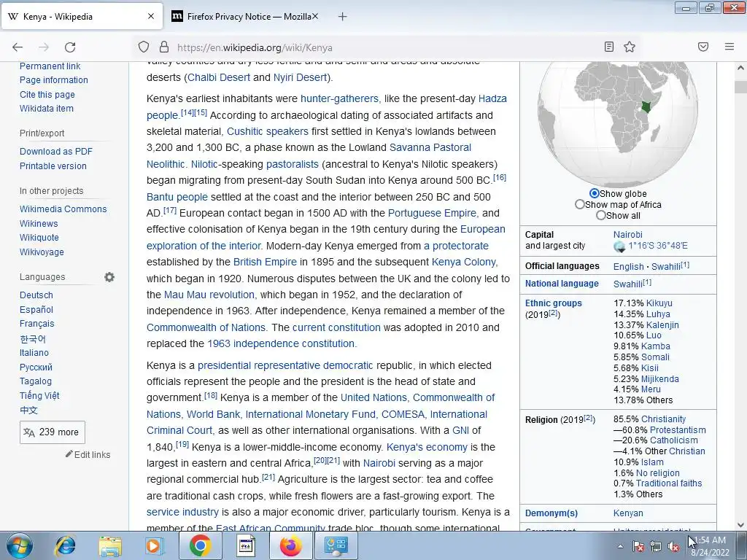This screenshot has width=747, height=560.
Task: Open the tracking protection shield icon
Action: [144, 47]
